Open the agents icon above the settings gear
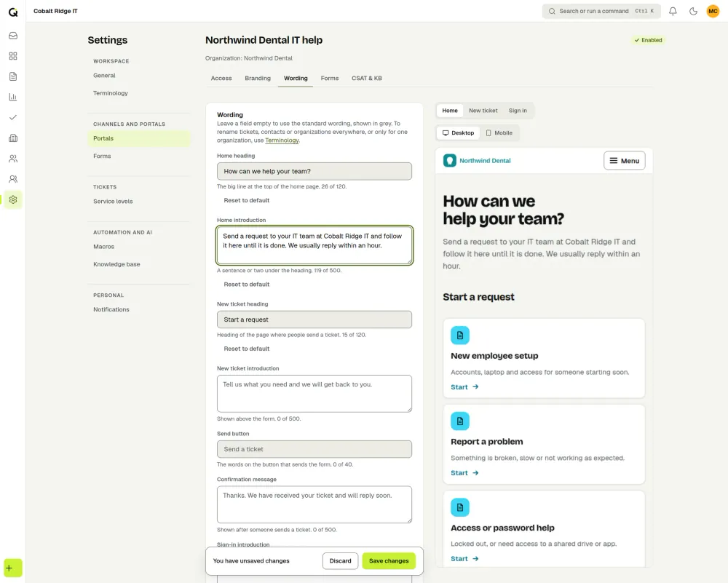This screenshot has height=583, width=728. (13, 179)
